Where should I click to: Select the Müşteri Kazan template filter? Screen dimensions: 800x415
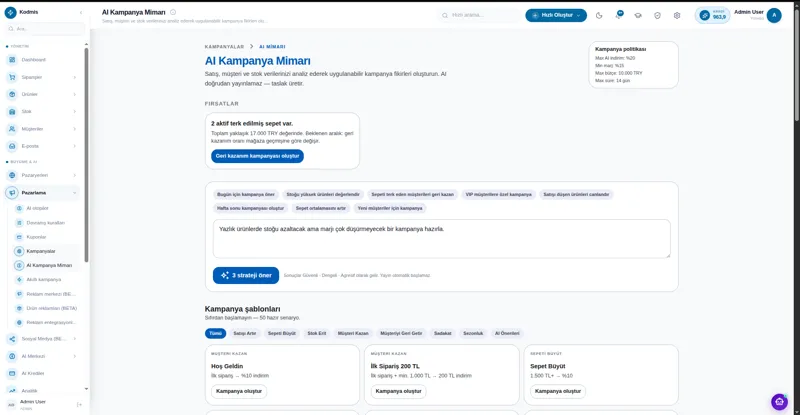pyautogui.click(x=353, y=333)
